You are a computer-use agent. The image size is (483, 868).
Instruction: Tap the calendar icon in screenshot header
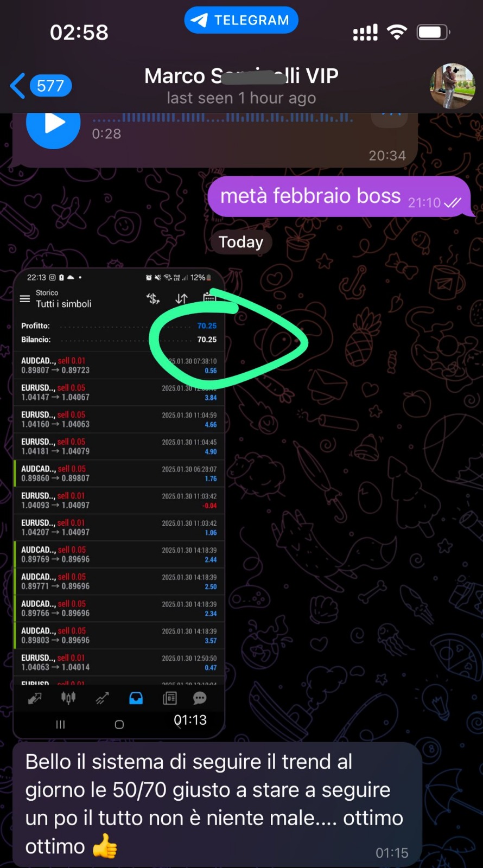pos(209,297)
